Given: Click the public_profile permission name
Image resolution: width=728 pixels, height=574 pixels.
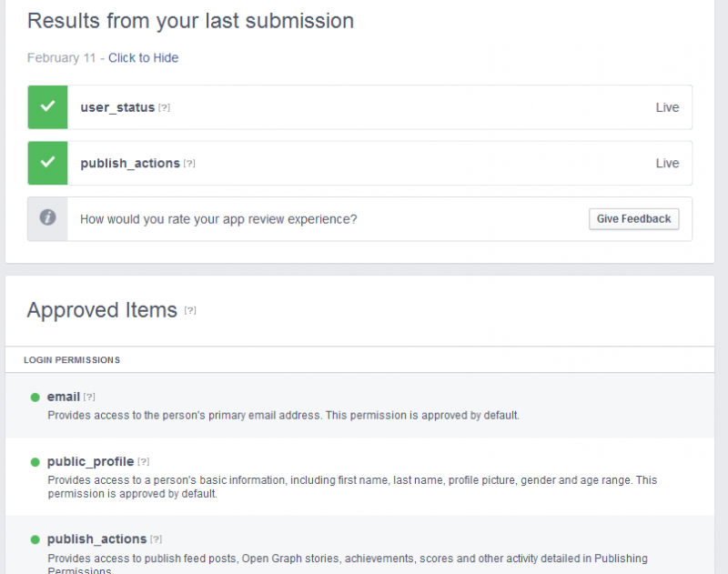Looking at the screenshot, I should tap(90, 462).
